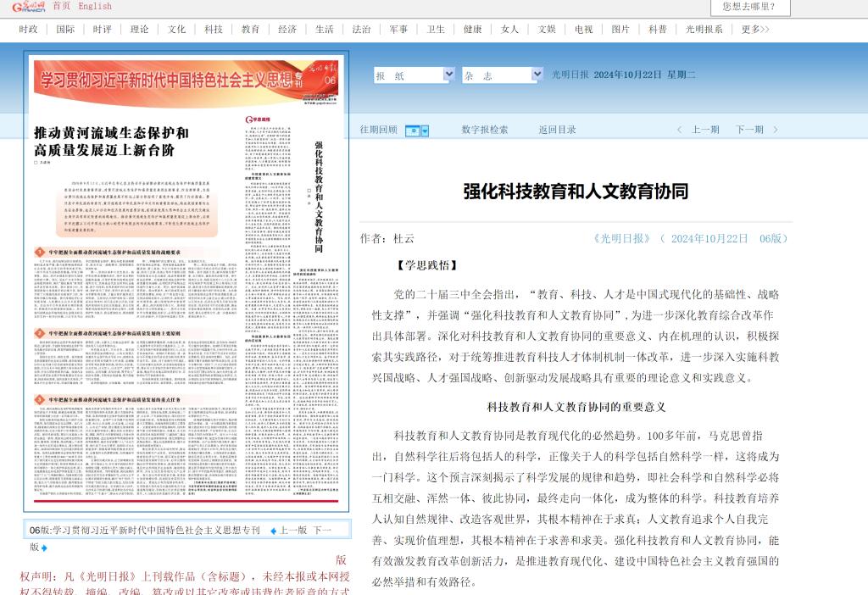Expand the 报纸 dropdown list
This screenshot has height=595, width=868.
pyautogui.click(x=449, y=75)
